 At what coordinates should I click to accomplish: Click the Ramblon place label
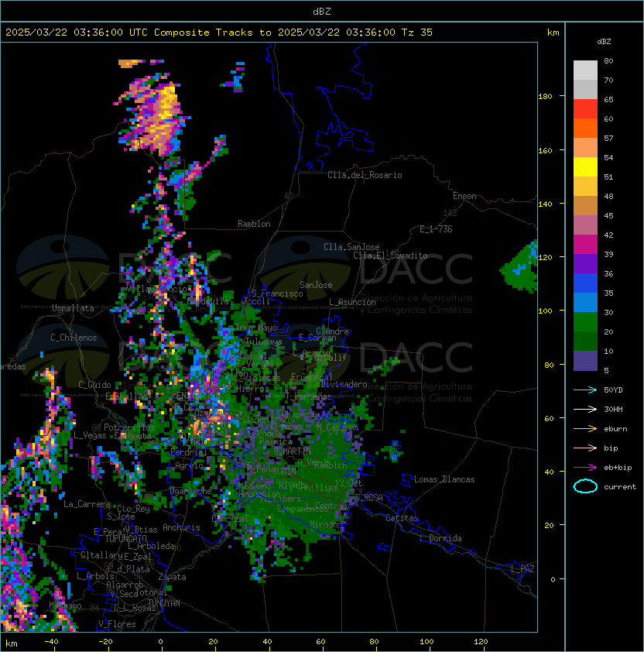[254, 224]
